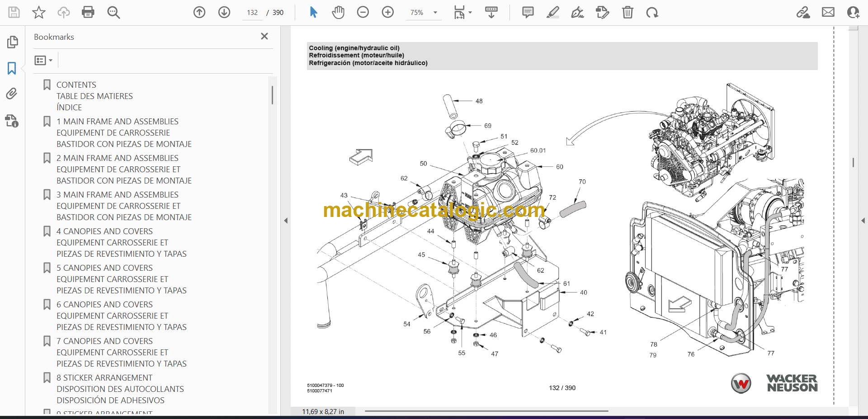This screenshot has height=419, width=868.
Task: Open the 75% zoom level dropdown
Action: tap(435, 13)
